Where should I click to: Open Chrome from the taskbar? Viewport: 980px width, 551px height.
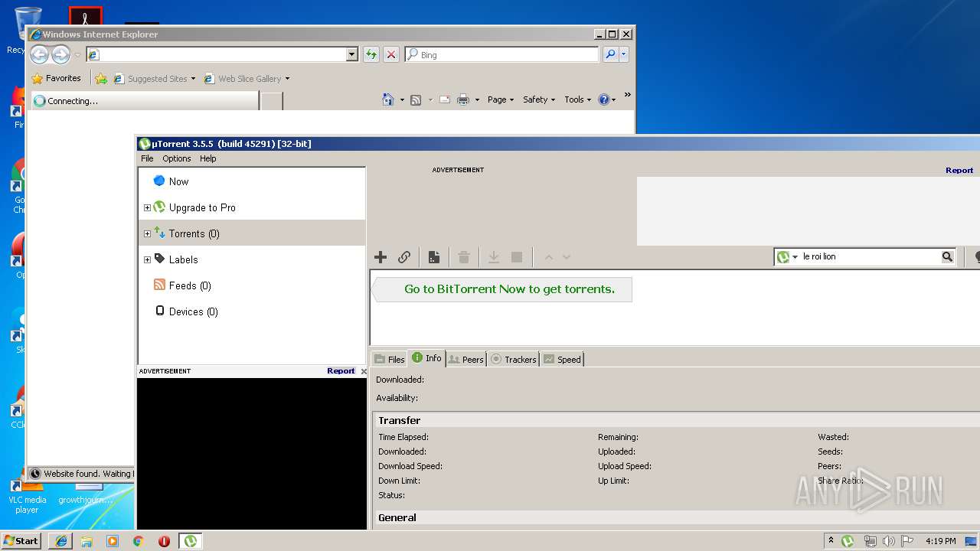pyautogui.click(x=139, y=541)
